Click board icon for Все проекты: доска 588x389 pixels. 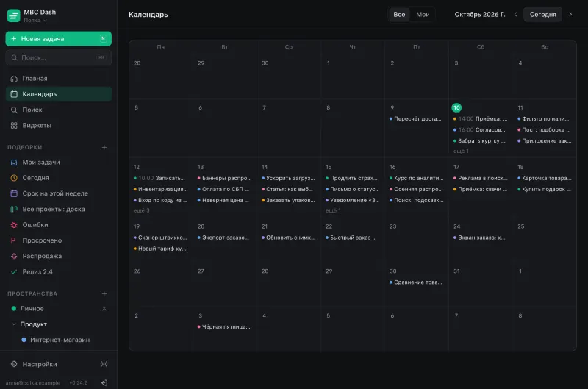[14, 209]
